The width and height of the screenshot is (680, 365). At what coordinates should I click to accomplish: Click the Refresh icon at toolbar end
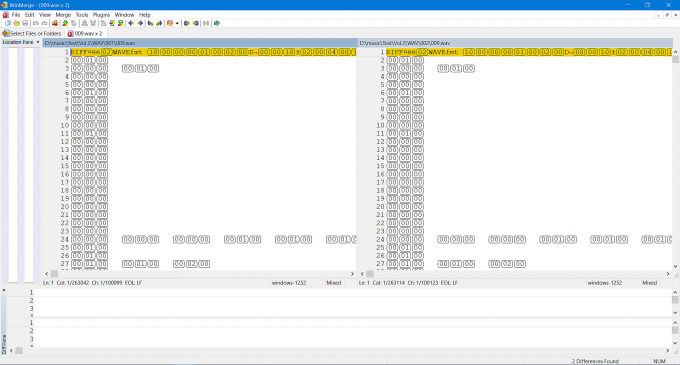click(217, 23)
